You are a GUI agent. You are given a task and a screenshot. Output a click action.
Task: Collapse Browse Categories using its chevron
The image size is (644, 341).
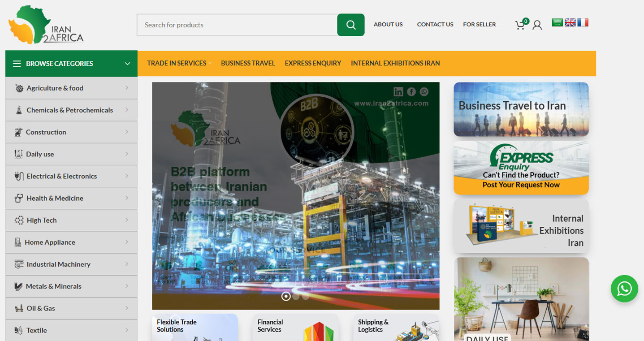pos(127,64)
